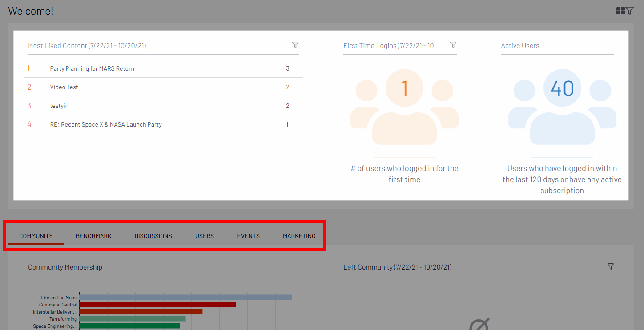Open filter for Most Liked Content widget

[x=295, y=45]
